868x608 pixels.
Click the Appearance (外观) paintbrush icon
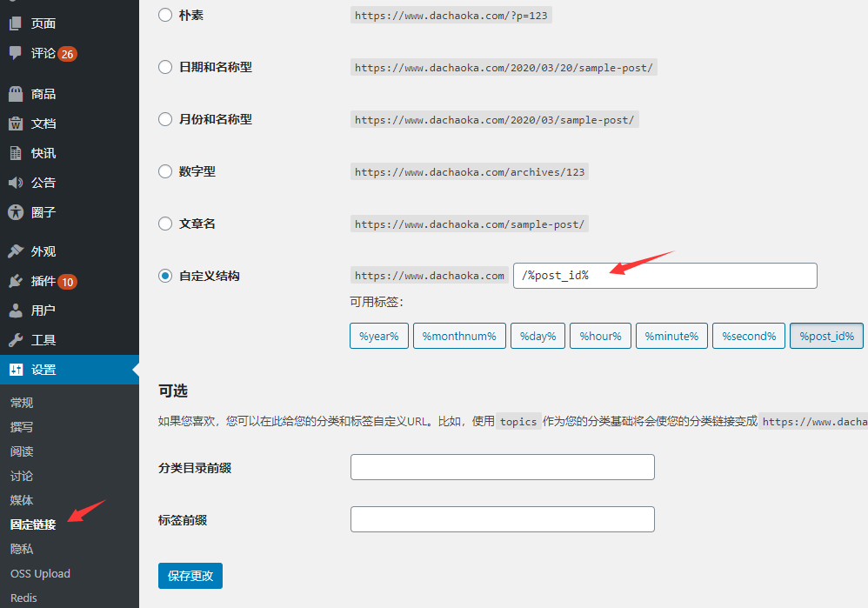pos(16,251)
